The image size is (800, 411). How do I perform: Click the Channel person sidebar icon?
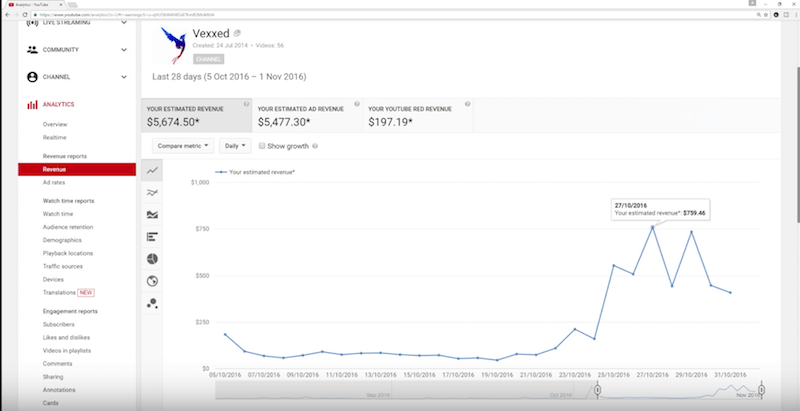click(x=32, y=77)
